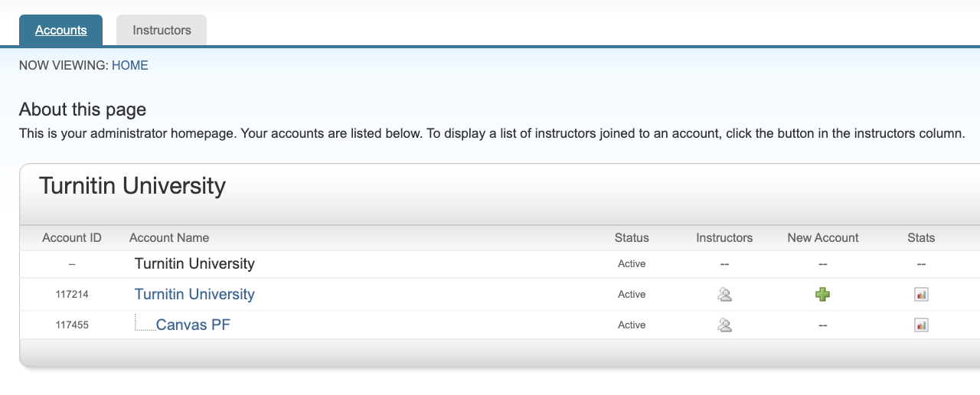View stats chart for Canvas PF
This screenshot has width=980, height=395.
921,325
